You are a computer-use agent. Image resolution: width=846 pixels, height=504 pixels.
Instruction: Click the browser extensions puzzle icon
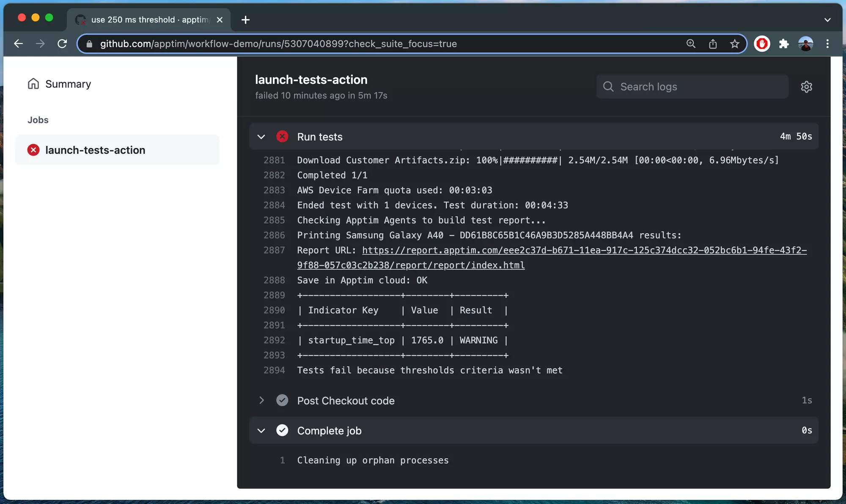pyautogui.click(x=784, y=44)
